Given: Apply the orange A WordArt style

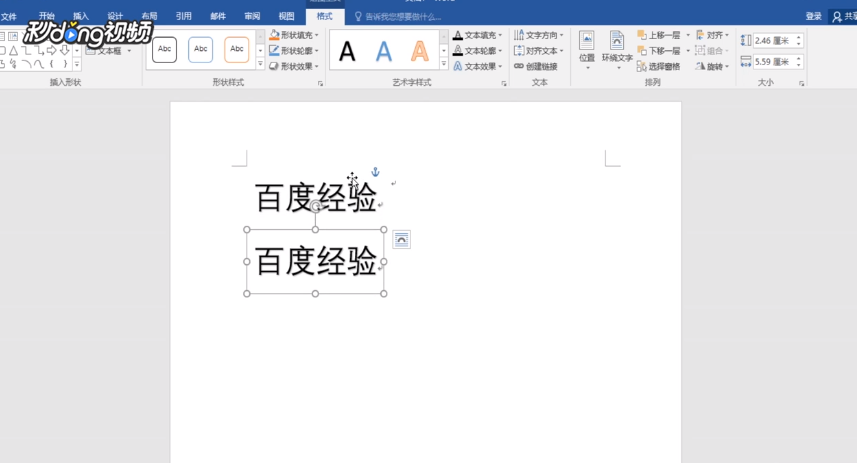Looking at the screenshot, I should pos(420,51).
